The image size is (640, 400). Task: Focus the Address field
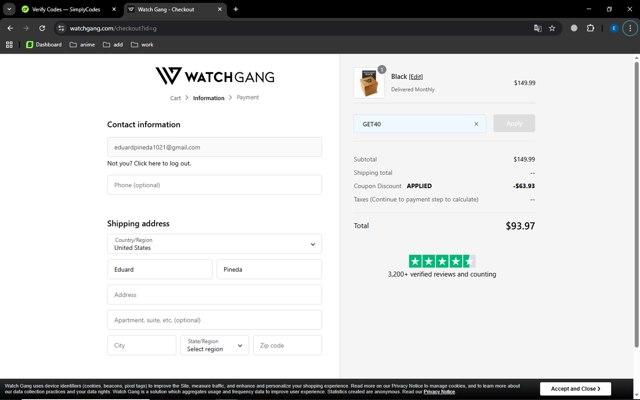coord(214,295)
